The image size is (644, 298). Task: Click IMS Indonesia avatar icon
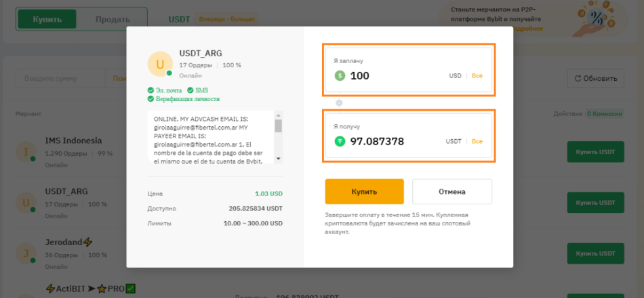(x=26, y=153)
